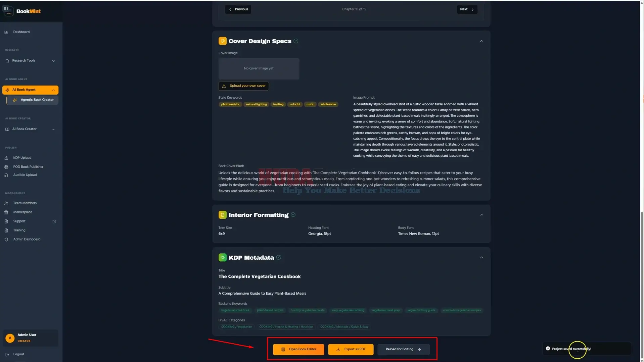
Task: Click the KDP Upload icon
Action: tap(6, 158)
